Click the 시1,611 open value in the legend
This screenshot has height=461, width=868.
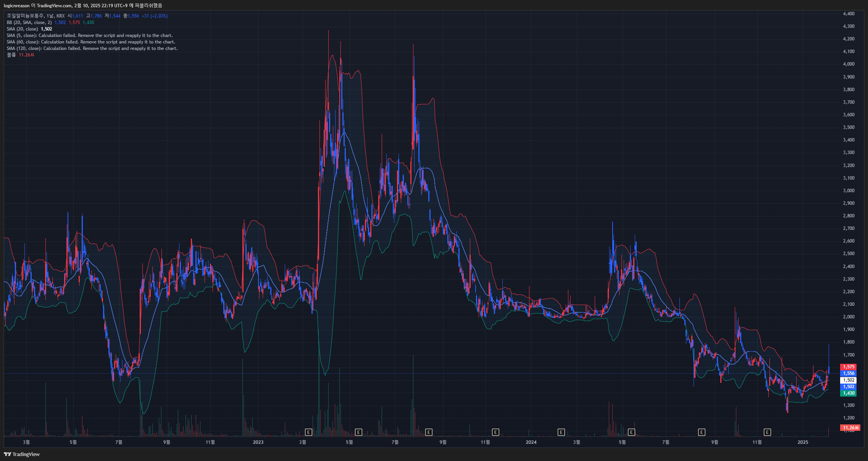click(x=75, y=16)
